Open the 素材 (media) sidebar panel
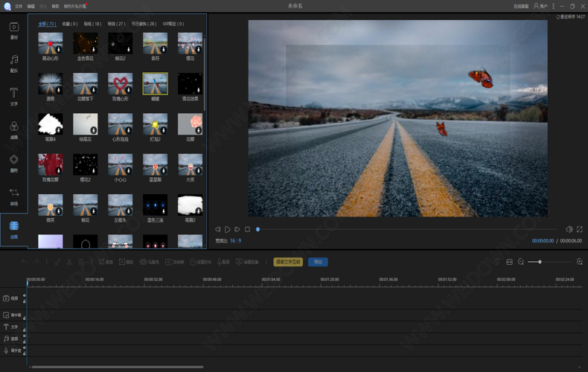588x372 pixels. [x=13, y=30]
